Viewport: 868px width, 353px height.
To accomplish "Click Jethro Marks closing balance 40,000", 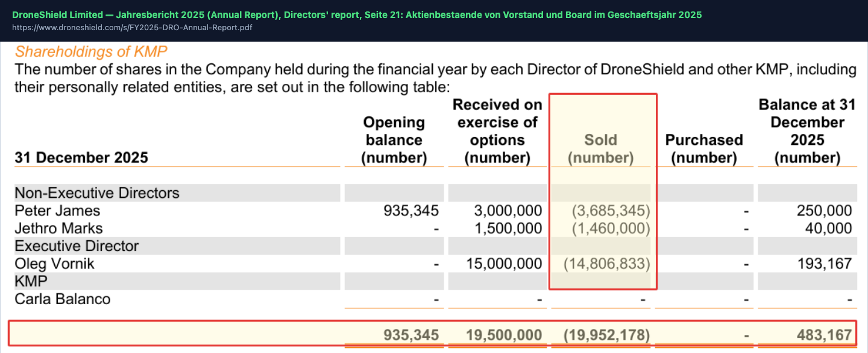I will (x=829, y=228).
